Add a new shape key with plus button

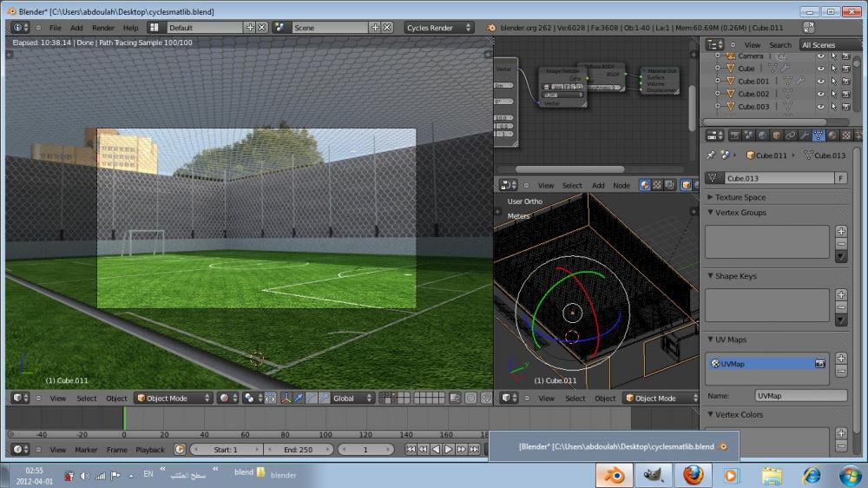(x=841, y=294)
